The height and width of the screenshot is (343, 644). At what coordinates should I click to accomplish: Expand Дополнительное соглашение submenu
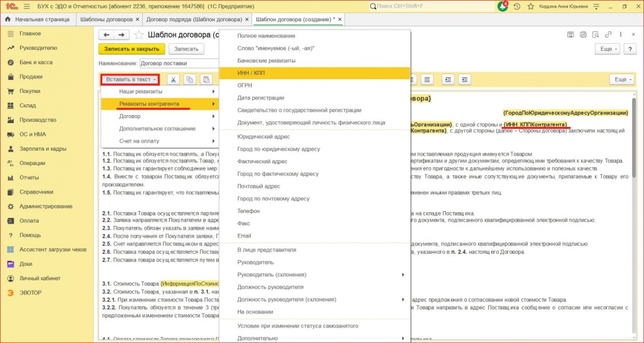click(x=159, y=128)
